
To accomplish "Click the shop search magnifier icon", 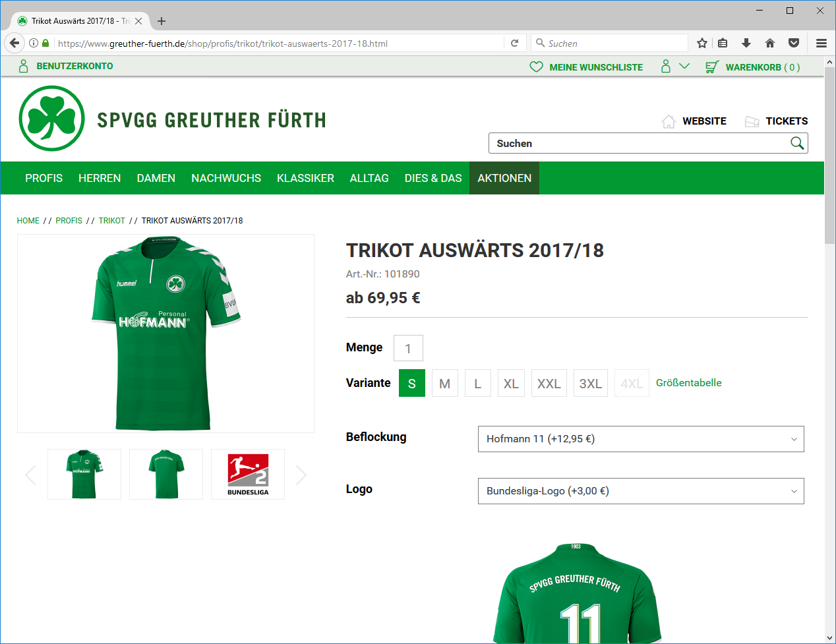I will click(797, 143).
